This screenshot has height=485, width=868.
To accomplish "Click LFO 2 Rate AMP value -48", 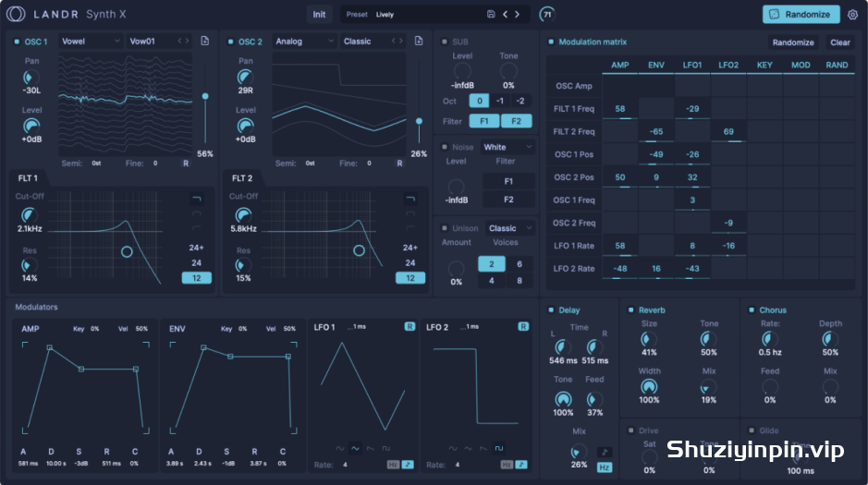I will click(620, 268).
